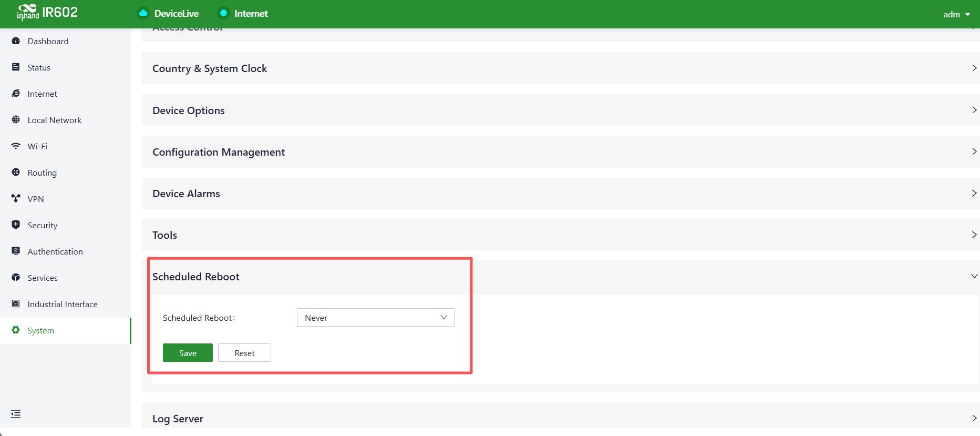Collapse the Scheduled Reboot section
Screen dimensions: 980x436
click(x=561, y=277)
